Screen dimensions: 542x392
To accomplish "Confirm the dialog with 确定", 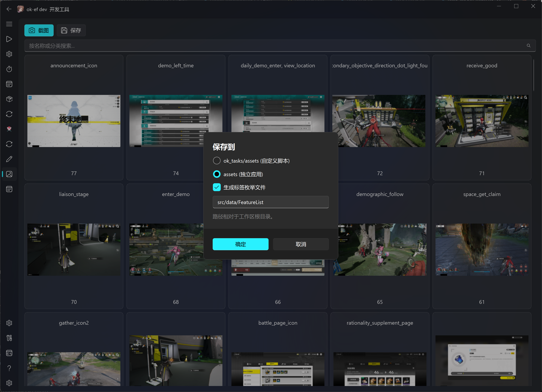I will click(240, 244).
